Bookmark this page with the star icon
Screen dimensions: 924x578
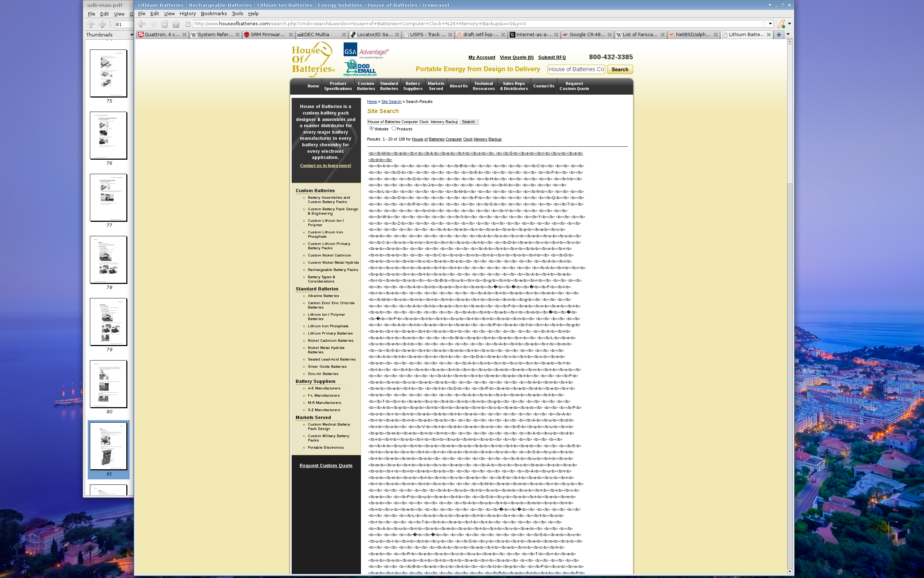click(x=764, y=24)
